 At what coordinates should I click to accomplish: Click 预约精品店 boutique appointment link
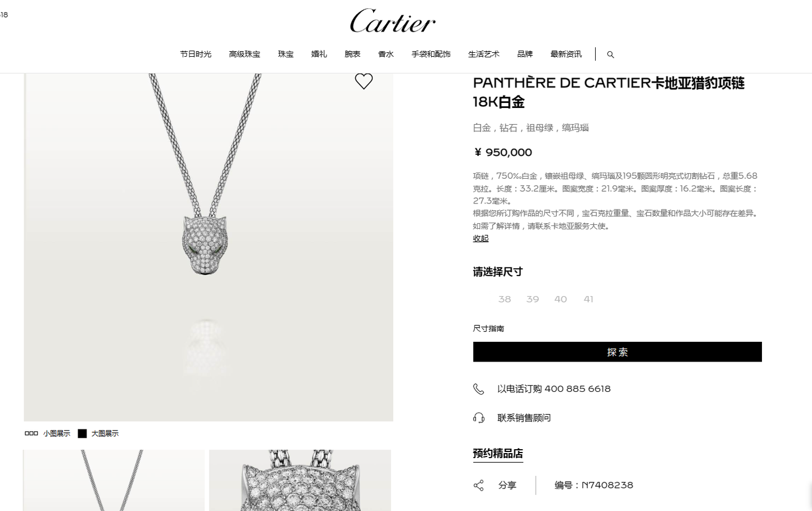pos(498,454)
